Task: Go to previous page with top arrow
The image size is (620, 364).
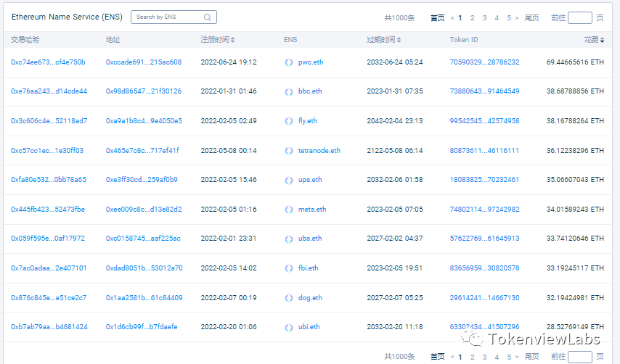Action: (452, 18)
